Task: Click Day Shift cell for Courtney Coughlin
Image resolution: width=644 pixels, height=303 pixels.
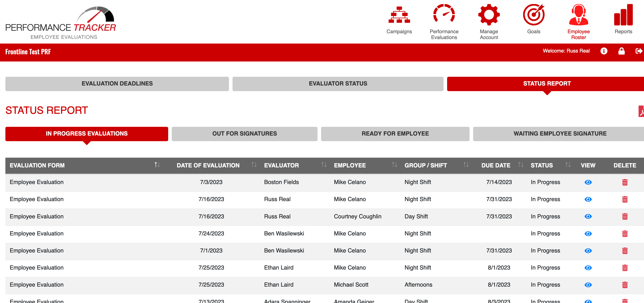Action: (x=416, y=216)
